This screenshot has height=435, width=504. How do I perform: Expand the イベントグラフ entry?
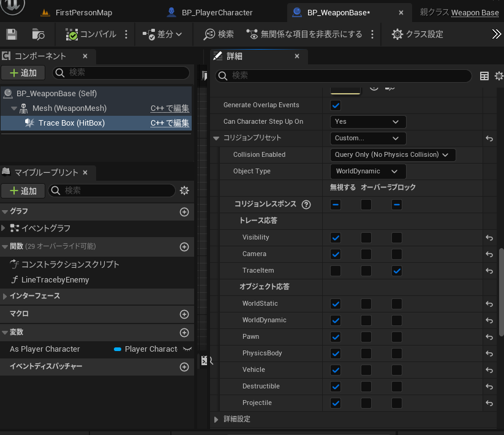(x=3, y=229)
